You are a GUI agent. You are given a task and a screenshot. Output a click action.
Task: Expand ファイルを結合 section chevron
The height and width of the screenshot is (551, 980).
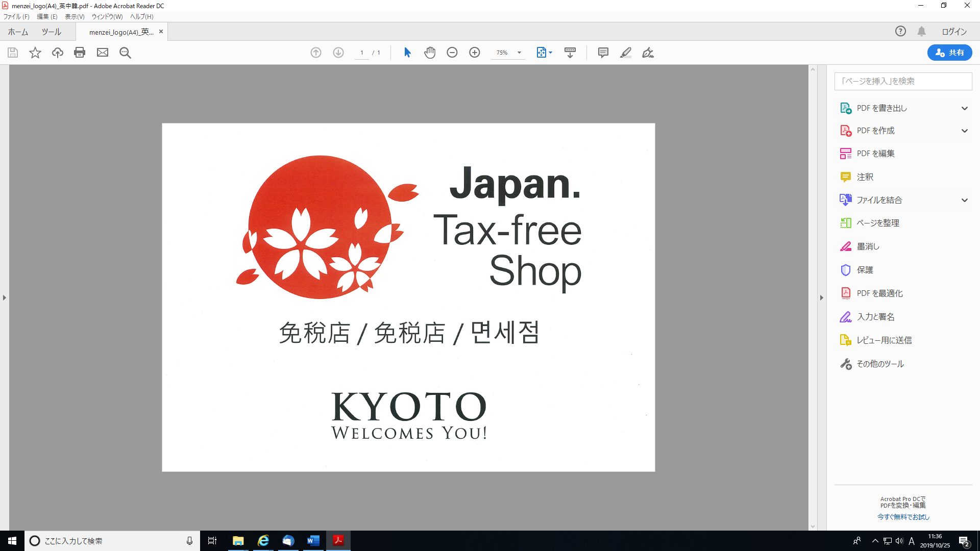click(x=964, y=200)
